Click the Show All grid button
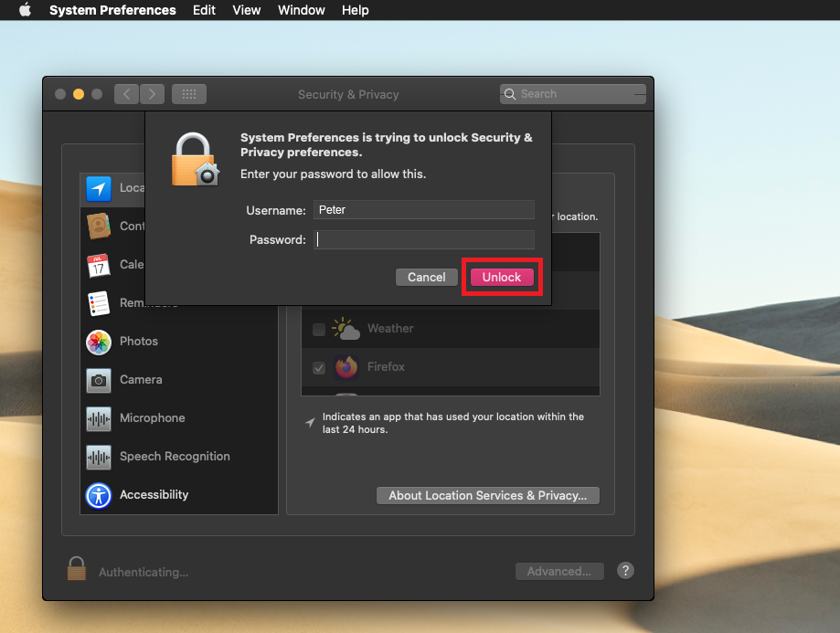The height and width of the screenshot is (633, 840). coord(188,94)
